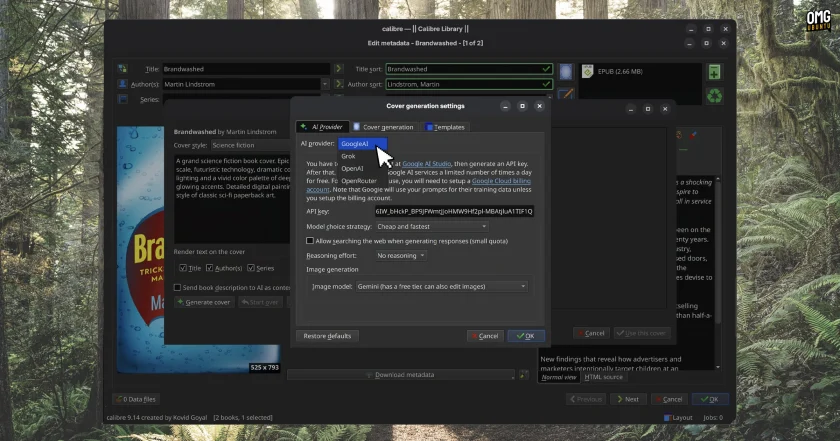Viewport: 840px width, 441px height.
Task: Click the cover prompt description text area
Action: (x=232, y=199)
